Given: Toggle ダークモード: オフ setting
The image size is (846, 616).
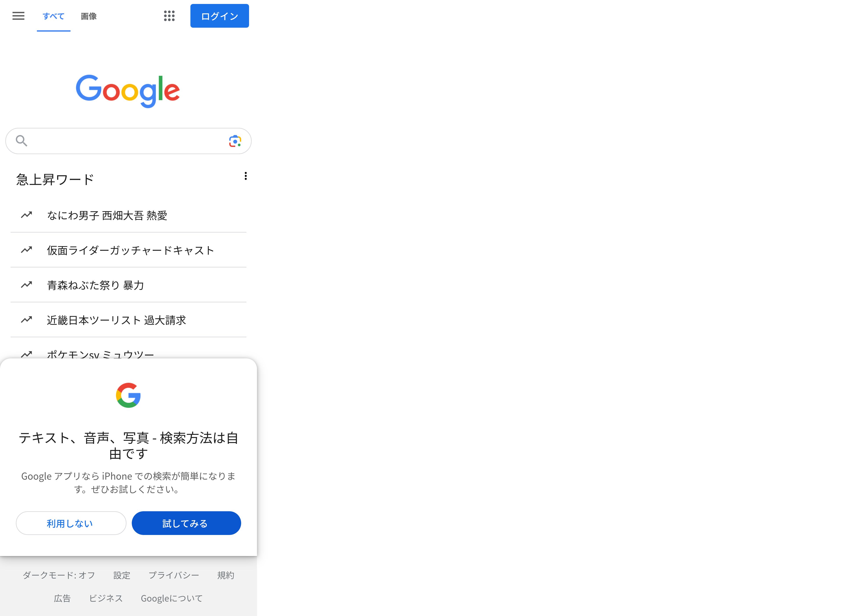Looking at the screenshot, I should 59,575.
